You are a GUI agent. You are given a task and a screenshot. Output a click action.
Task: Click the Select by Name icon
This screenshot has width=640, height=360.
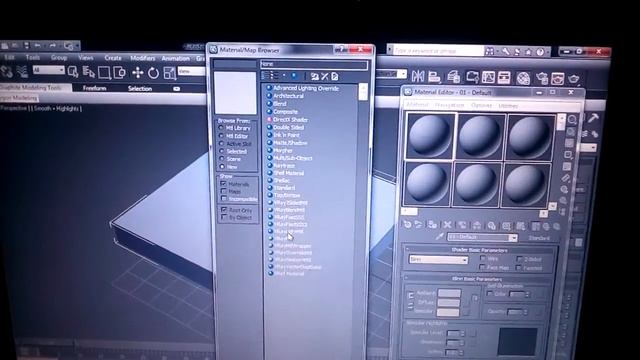coord(89,72)
